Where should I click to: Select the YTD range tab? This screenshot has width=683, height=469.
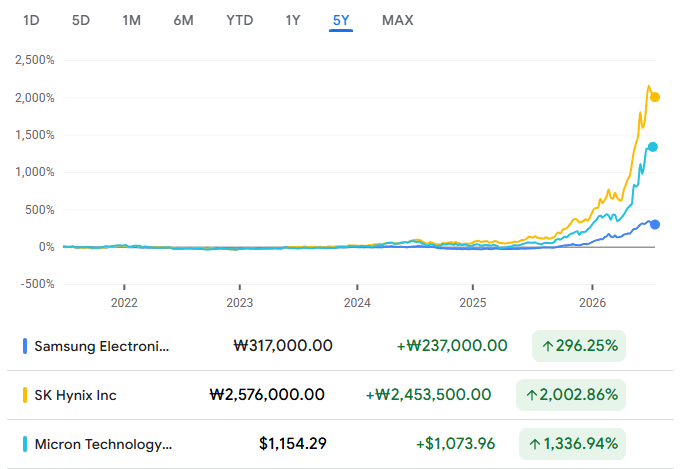[x=240, y=20]
